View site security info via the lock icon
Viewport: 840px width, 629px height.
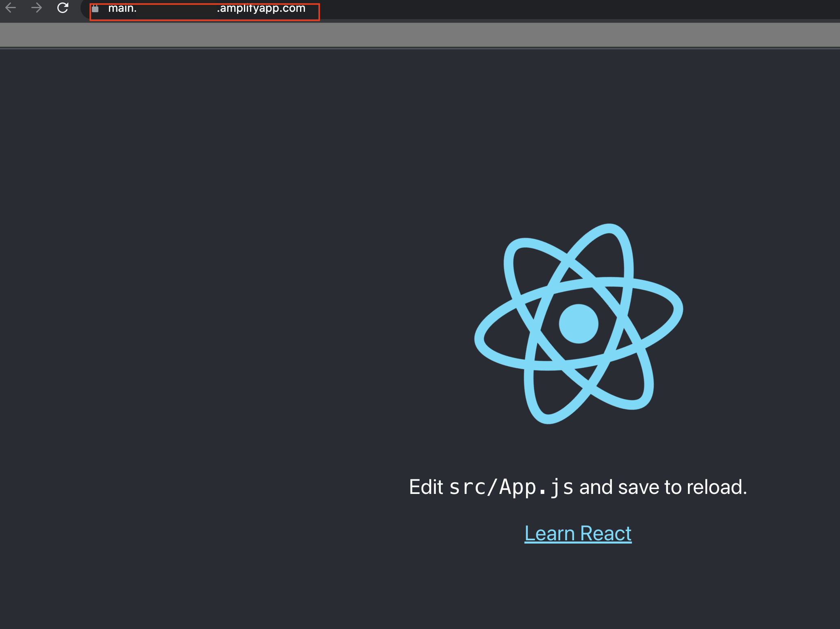point(95,8)
